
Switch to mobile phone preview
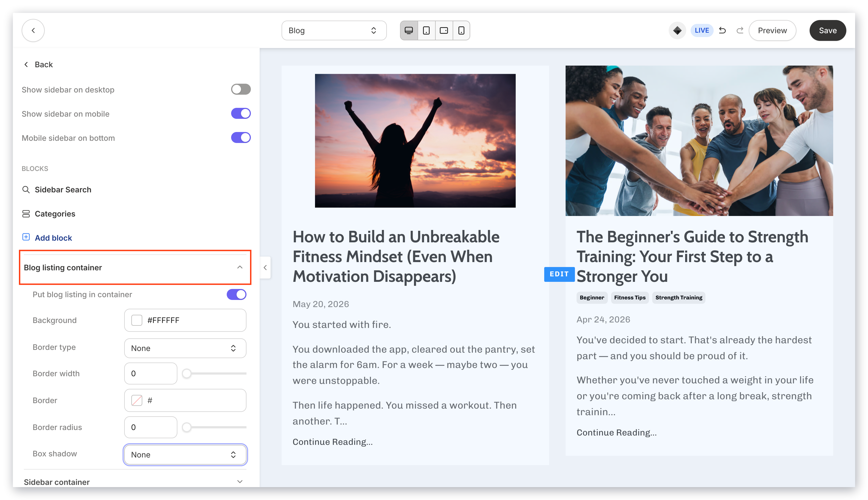(x=461, y=30)
